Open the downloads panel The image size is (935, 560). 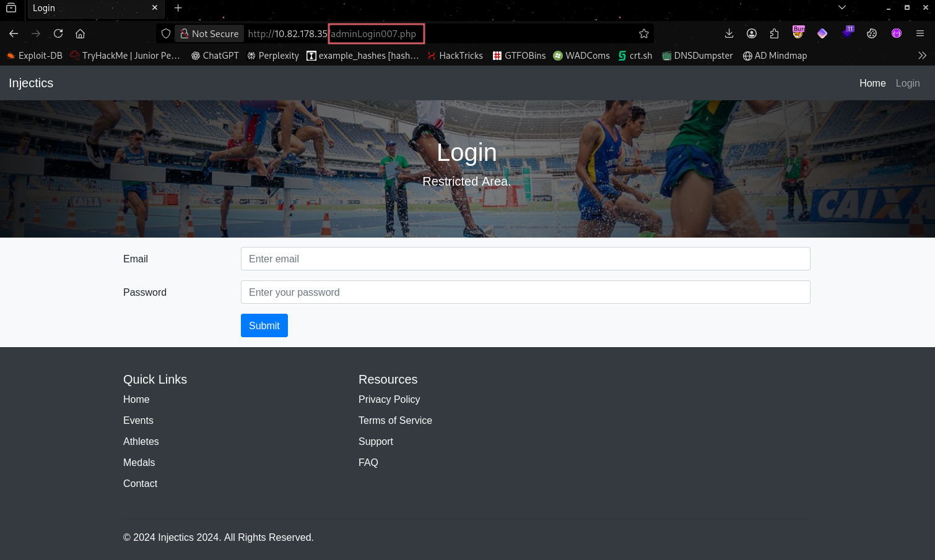pyautogui.click(x=729, y=33)
